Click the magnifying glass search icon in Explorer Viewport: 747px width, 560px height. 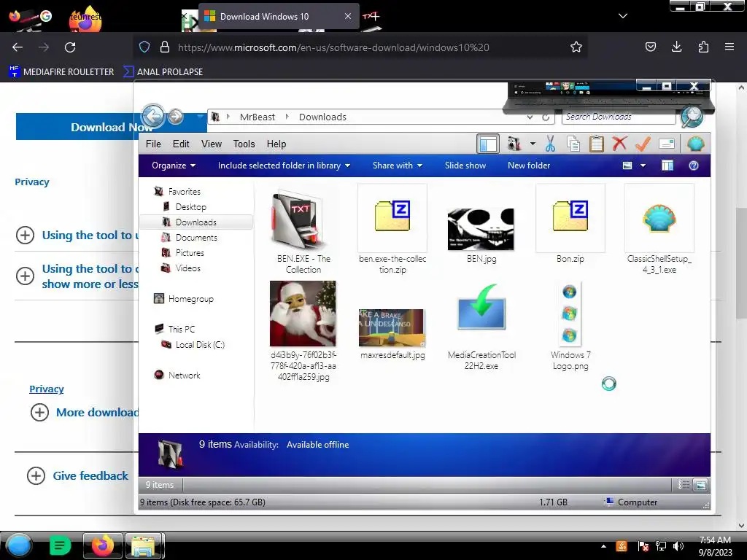point(692,116)
